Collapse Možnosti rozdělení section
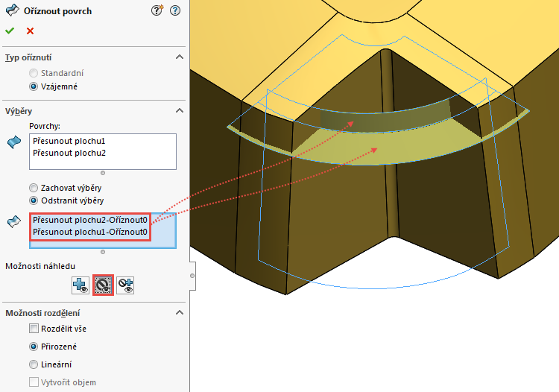 tap(180, 312)
